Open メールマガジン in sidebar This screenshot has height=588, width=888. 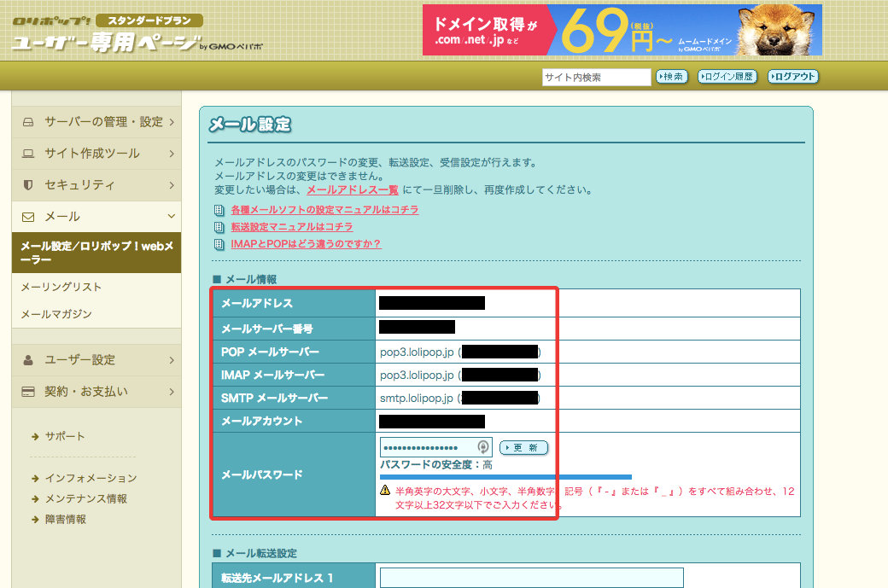(56, 314)
